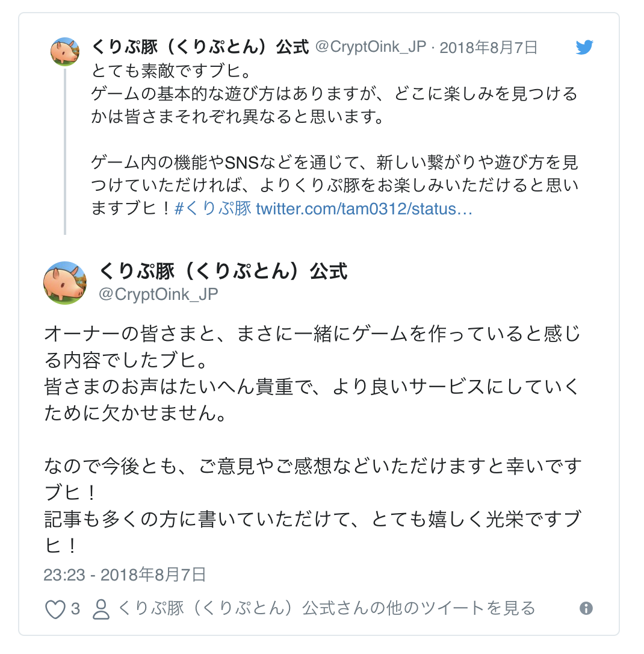Open the info icon for Twitter ads
The height and width of the screenshot is (654, 644).
click(x=586, y=608)
